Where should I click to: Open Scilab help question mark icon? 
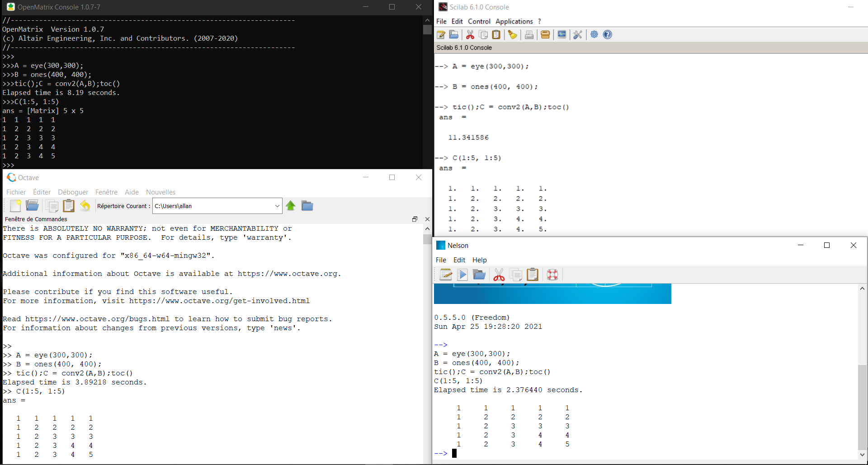pos(608,35)
